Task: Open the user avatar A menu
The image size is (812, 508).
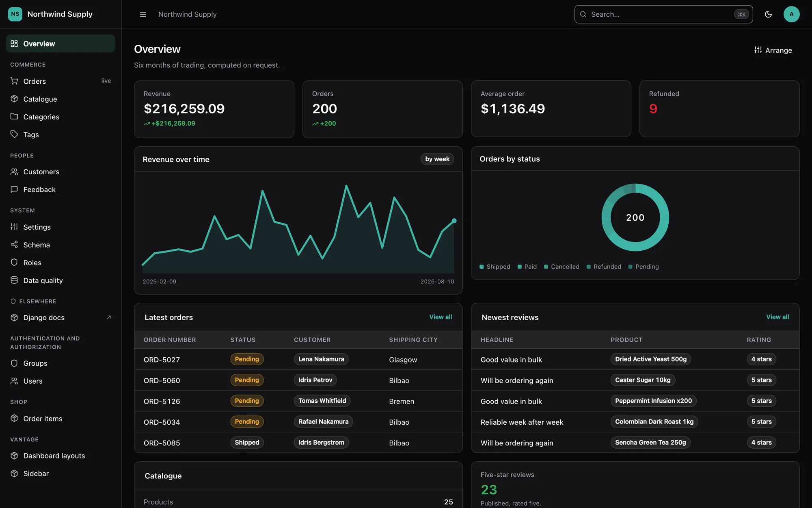Action: pyautogui.click(x=791, y=14)
